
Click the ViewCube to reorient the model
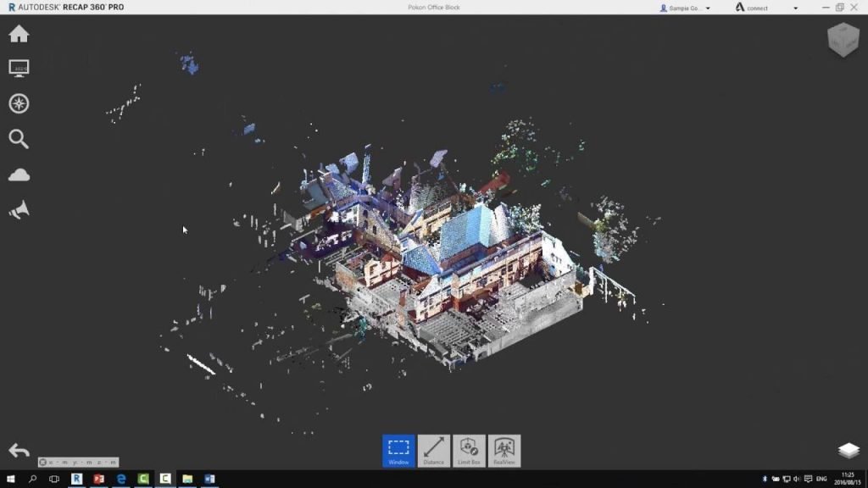[843, 39]
